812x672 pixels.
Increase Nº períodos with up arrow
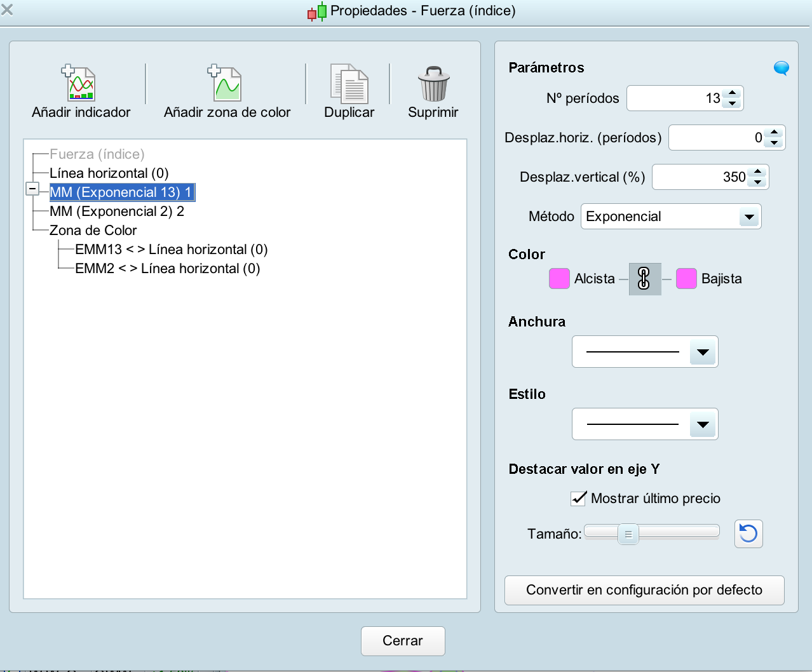[x=733, y=93]
